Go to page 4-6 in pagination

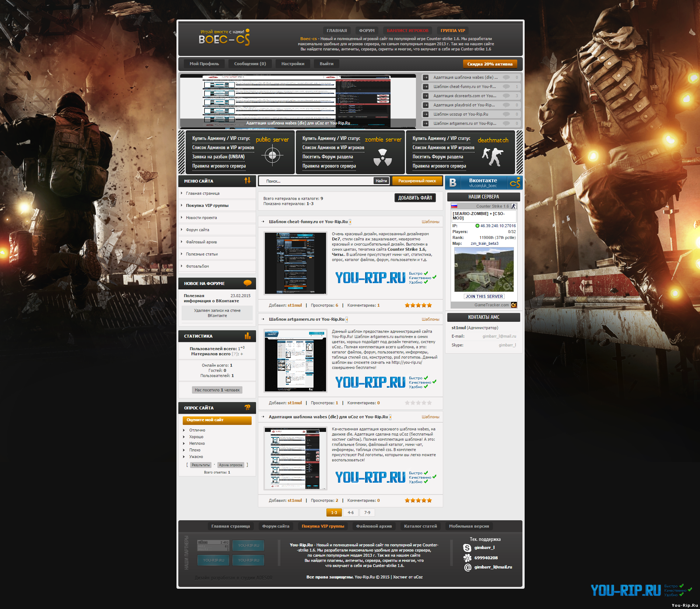coord(350,513)
